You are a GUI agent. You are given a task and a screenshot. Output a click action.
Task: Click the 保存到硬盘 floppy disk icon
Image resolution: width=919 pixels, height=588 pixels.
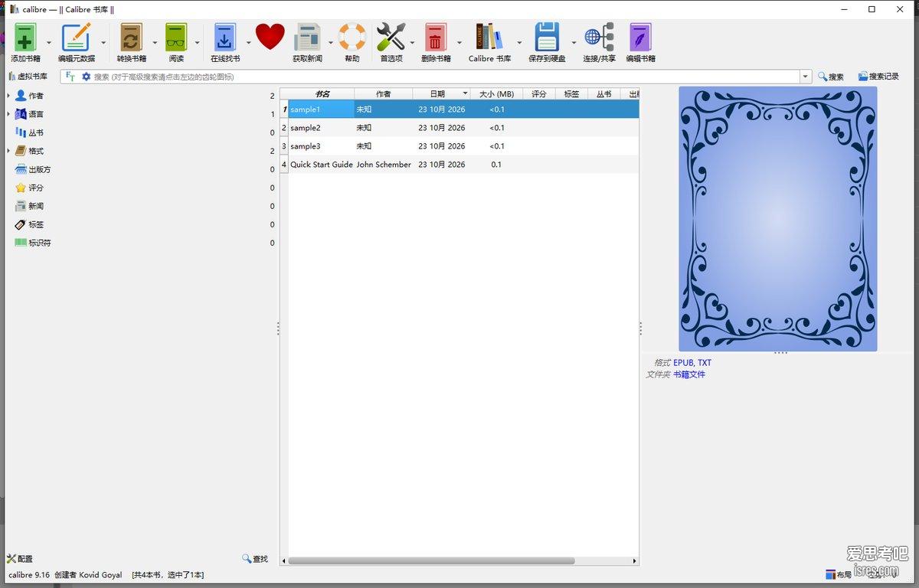point(547,38)
